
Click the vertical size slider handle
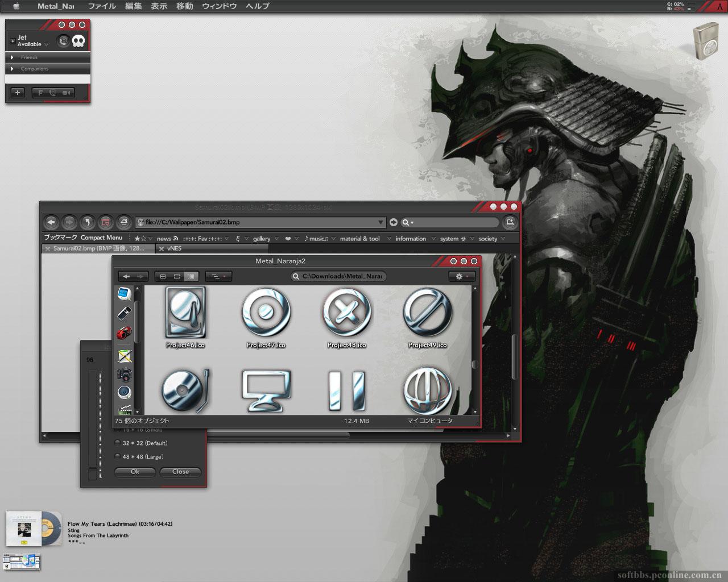coord(93,469)
